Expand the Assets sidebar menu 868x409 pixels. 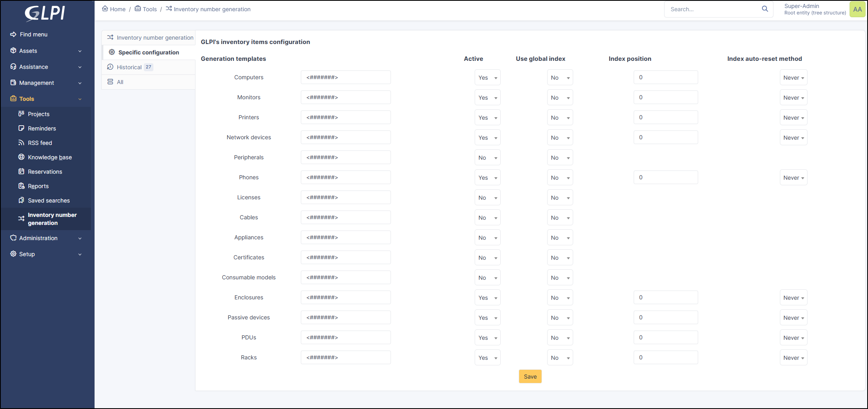pos(46,51)
